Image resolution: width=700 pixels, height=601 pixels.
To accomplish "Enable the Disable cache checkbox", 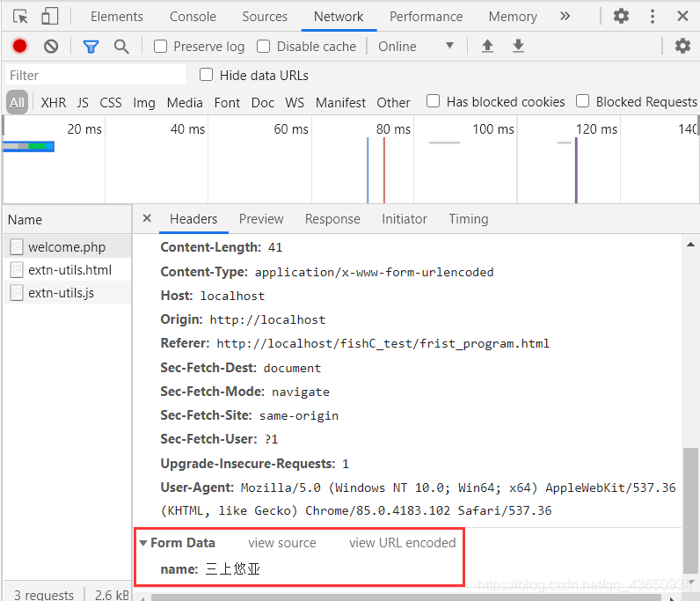I will pos(264,46).
